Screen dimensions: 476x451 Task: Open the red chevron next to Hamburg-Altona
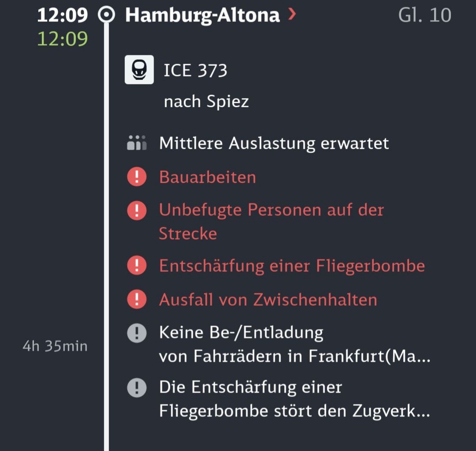pos(292,14)
